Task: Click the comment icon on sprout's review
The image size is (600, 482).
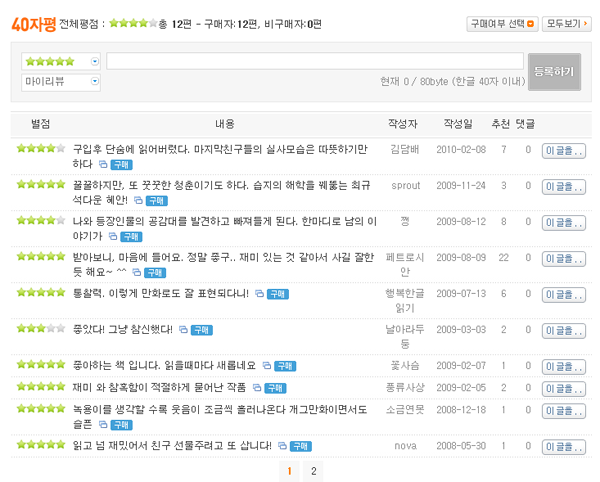Action: [139, 200]
